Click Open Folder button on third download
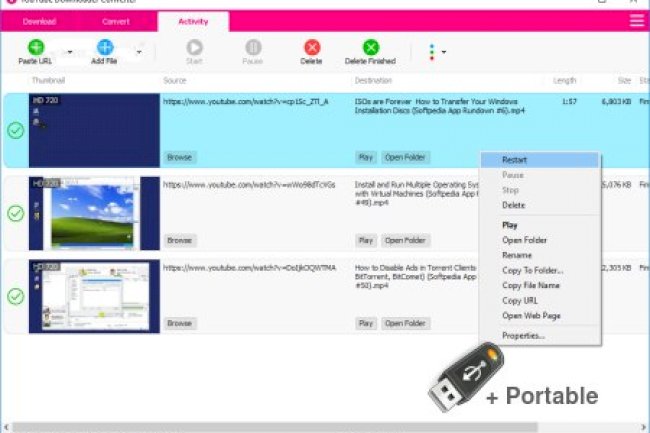 pos(405,323)
